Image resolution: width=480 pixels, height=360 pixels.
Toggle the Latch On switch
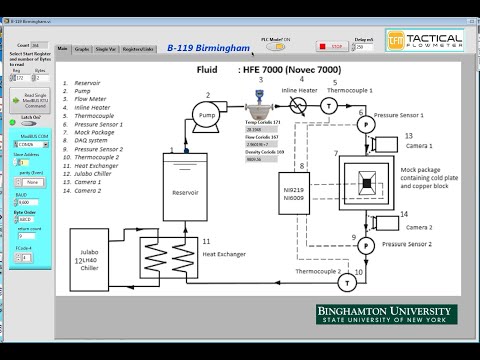29,124
